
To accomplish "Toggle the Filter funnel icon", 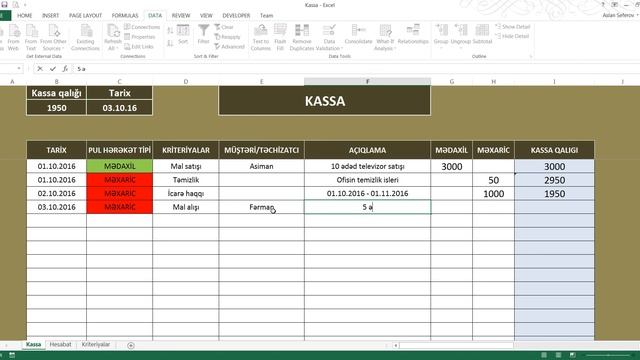I will tap(203, 34).
